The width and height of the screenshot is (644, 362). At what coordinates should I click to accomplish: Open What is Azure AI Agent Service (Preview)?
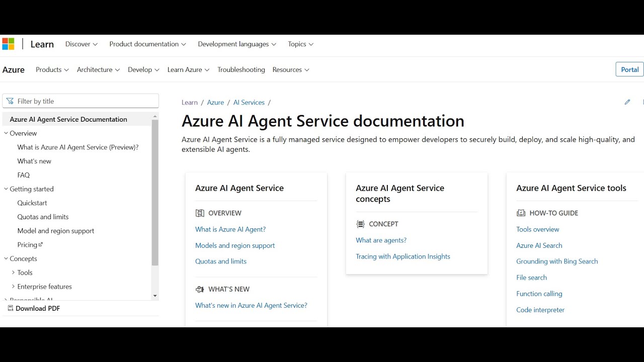pyautogui.click(x=78, y=147)
